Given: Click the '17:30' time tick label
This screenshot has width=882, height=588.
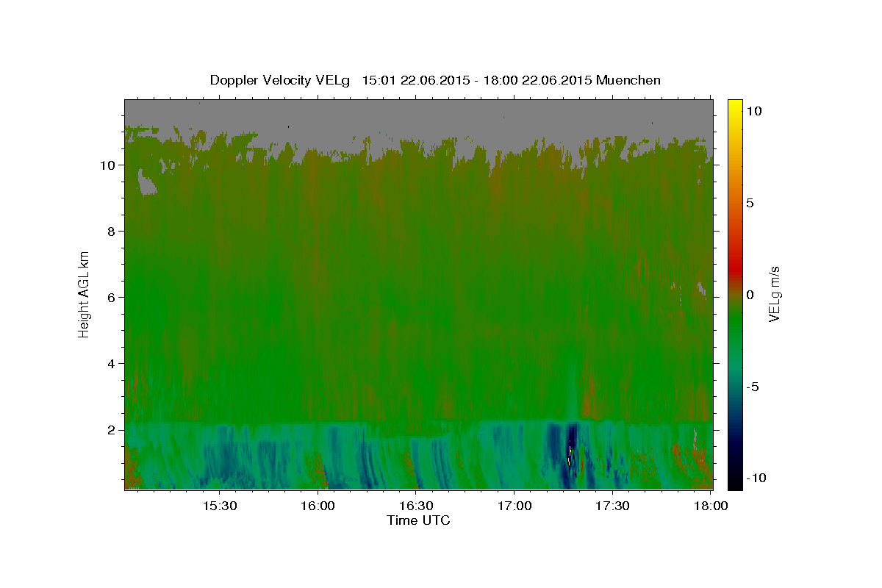Looking at the screenshot, I should tap(612, 506).
